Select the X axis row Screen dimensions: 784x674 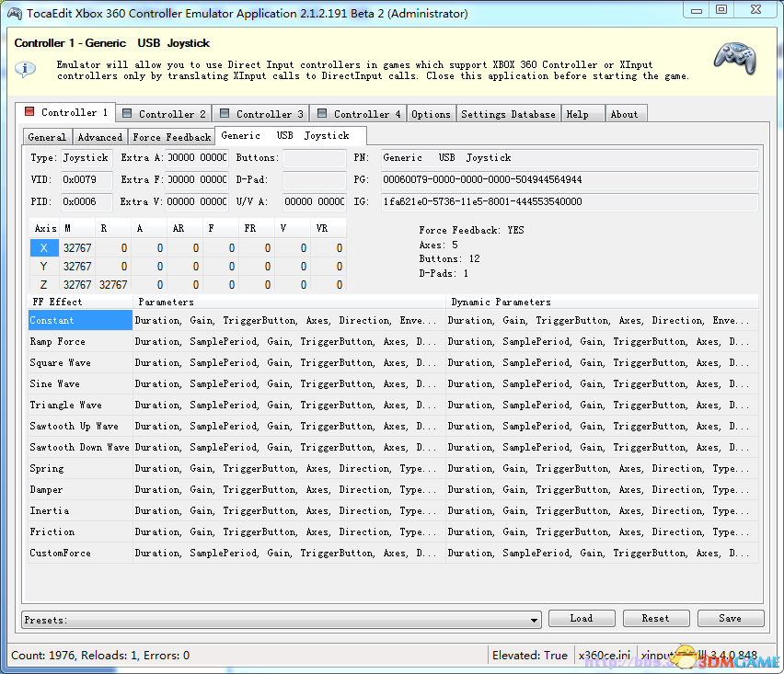(188, 248)
